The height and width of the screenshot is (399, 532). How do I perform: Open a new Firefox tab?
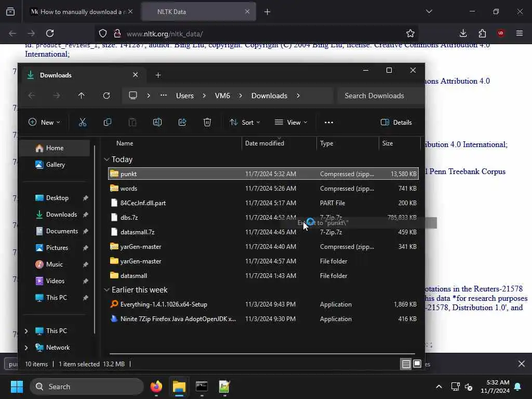tap(268, 12)
